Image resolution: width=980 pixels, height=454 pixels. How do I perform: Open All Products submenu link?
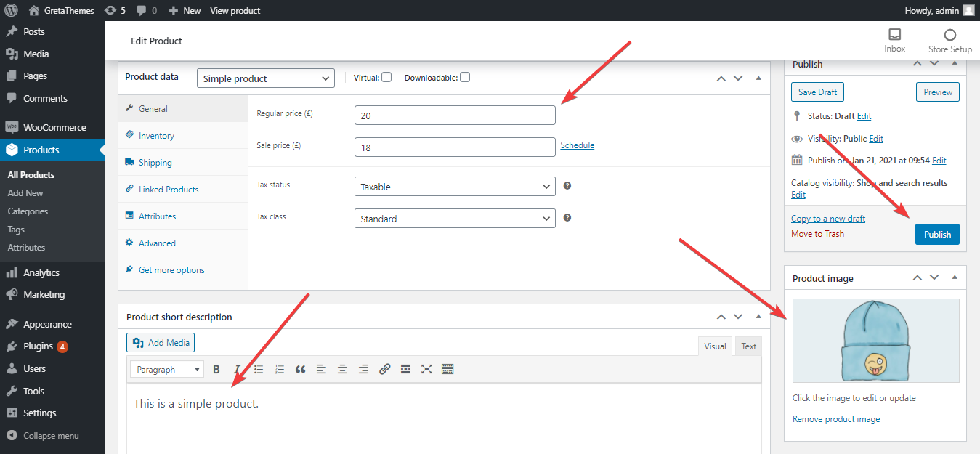[x=31, y=175]
